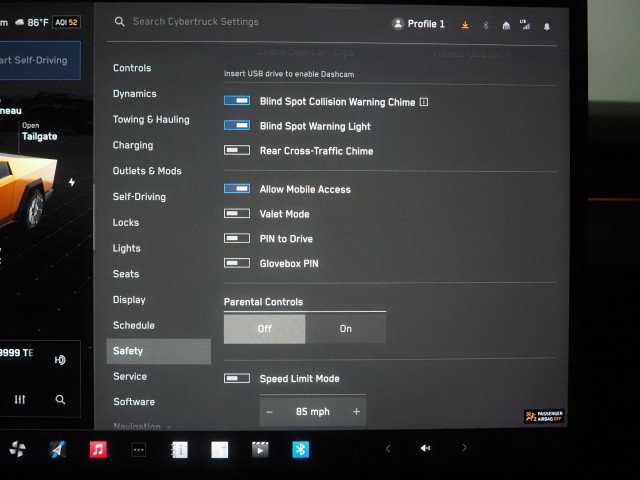Set Parental Controls to Off
This screenshot has height=480, width=640.
(264, 329)
